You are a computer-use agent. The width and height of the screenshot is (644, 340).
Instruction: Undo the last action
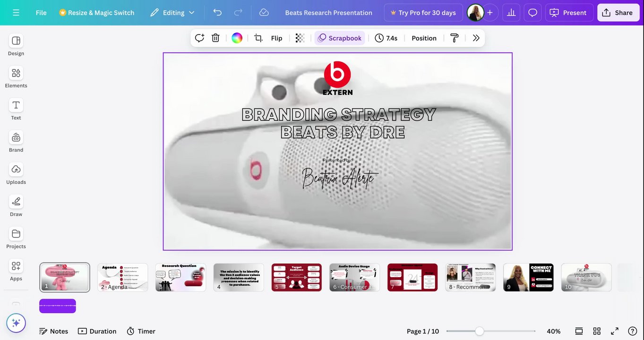(x=217, y=13)
